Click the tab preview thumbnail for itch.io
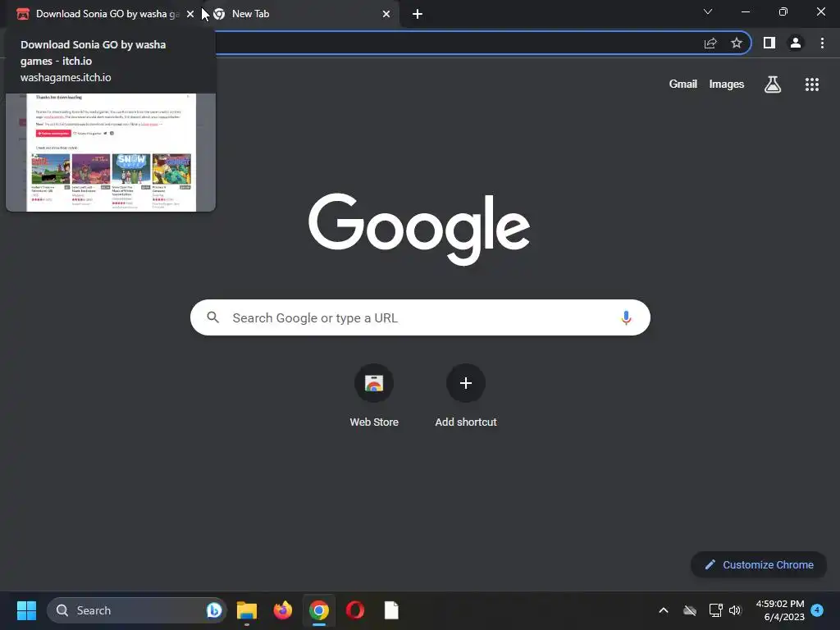Viewport: 840px width, 630px height. [x=111, y=152]
